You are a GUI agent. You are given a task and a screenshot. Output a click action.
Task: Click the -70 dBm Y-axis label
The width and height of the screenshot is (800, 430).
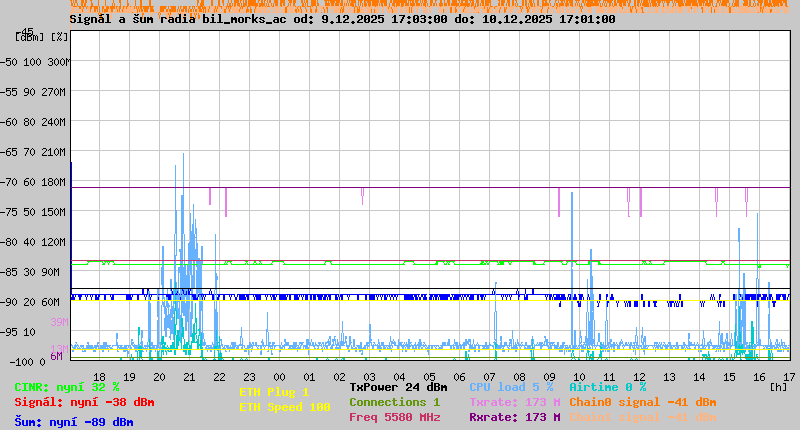tap(22, 182)
